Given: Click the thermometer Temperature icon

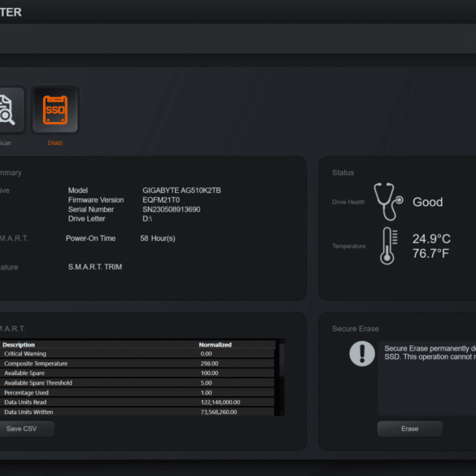Looking at the screenshot, I should pos(388,246).
